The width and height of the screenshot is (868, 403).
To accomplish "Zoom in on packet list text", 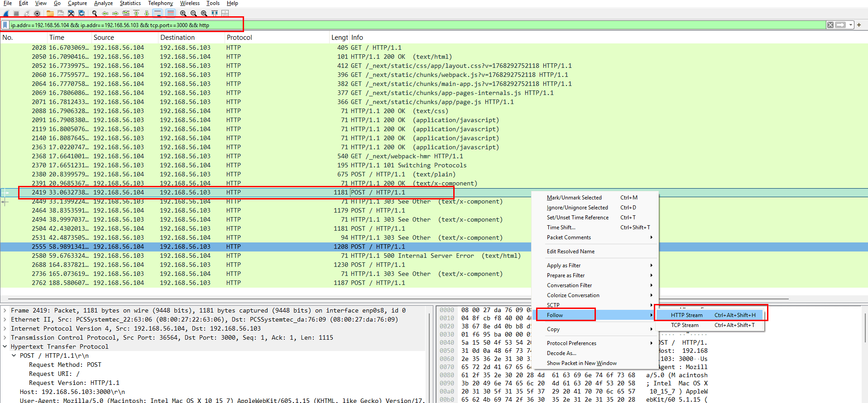I will point(183,14).
